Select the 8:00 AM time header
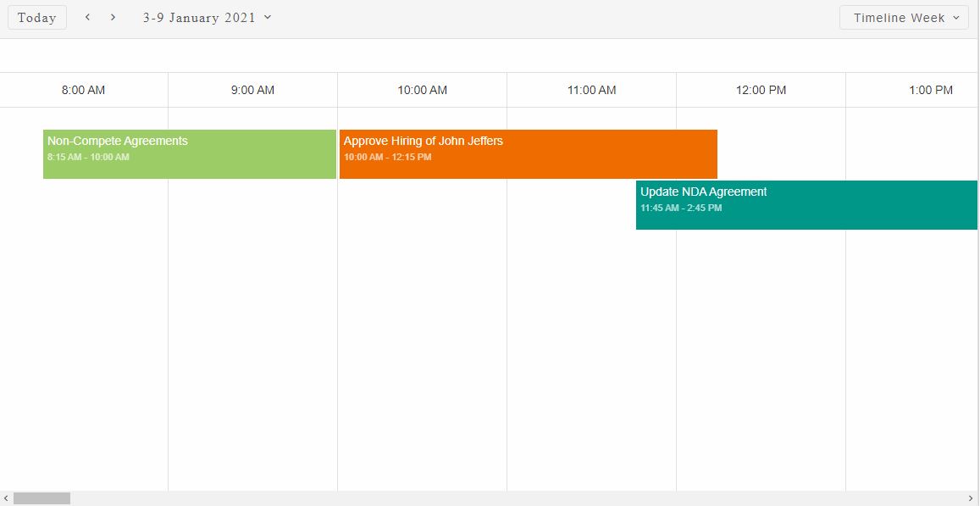The height and width of the screenshot is (506, 980). click(x=83, y=90)
